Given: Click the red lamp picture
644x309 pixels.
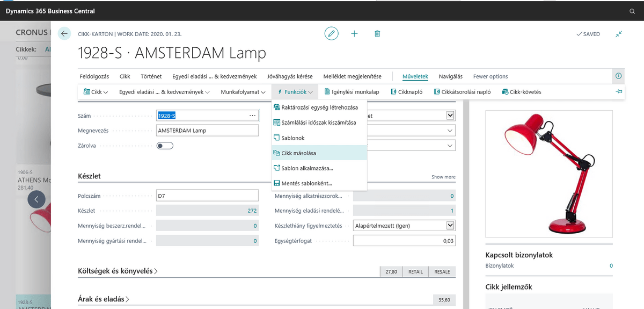Looking at the screenshot, I should tap(549, 174).
